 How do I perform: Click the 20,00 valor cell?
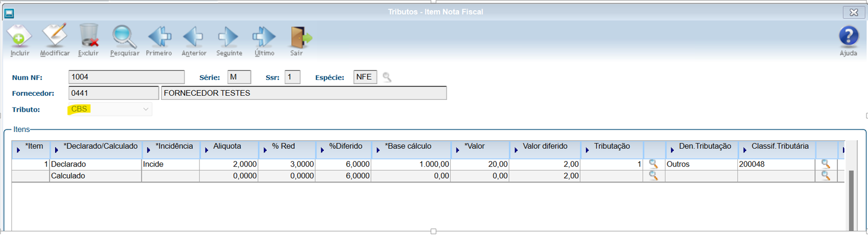click(480, 164)
